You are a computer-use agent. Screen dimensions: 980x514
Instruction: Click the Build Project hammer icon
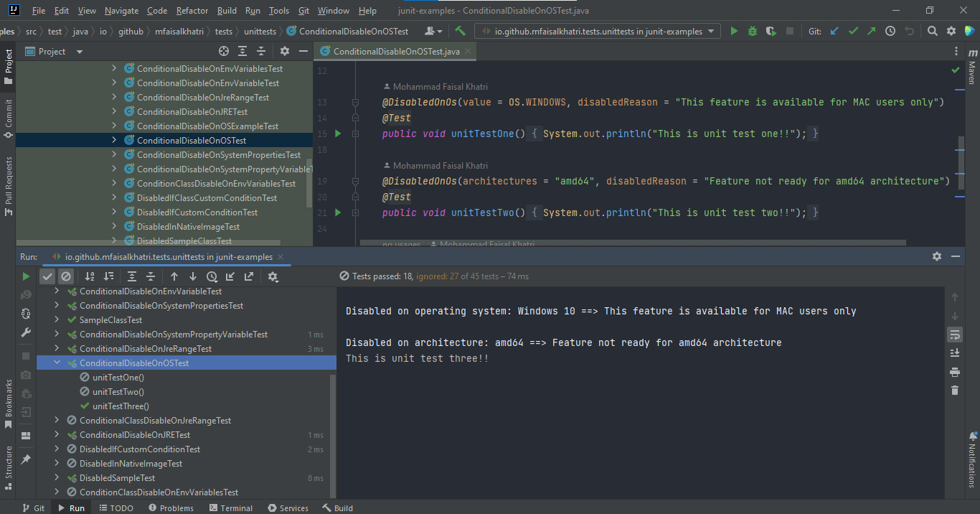pos(460,31)
